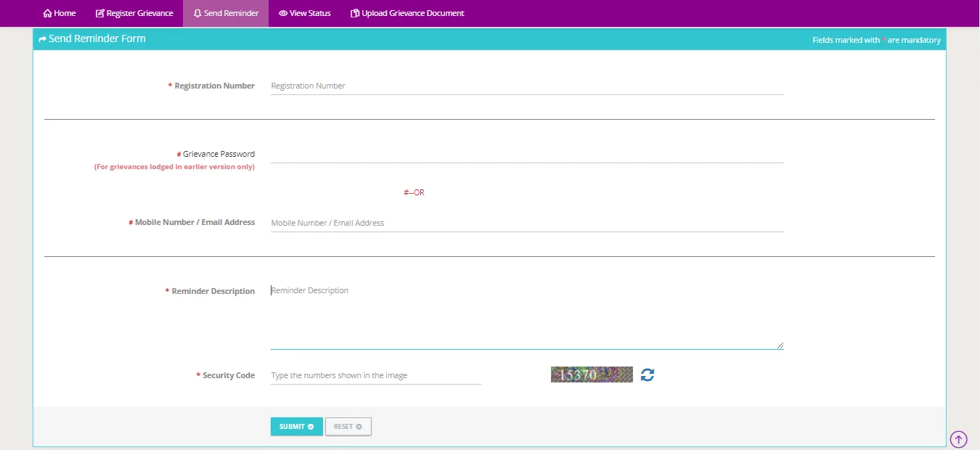The height and width of the screenshot is (450, 980).
Task: Click the captcha image showing 15370
Action: (592, 375)
